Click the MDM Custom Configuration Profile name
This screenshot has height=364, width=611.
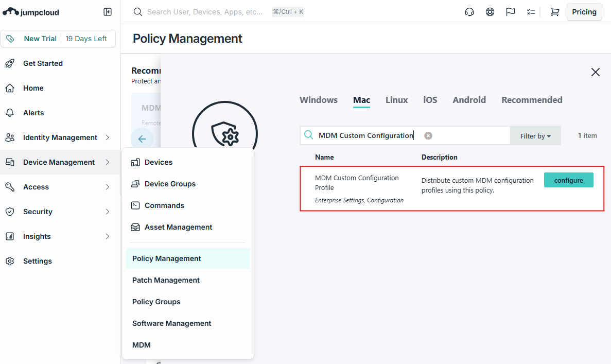(357, 182)
